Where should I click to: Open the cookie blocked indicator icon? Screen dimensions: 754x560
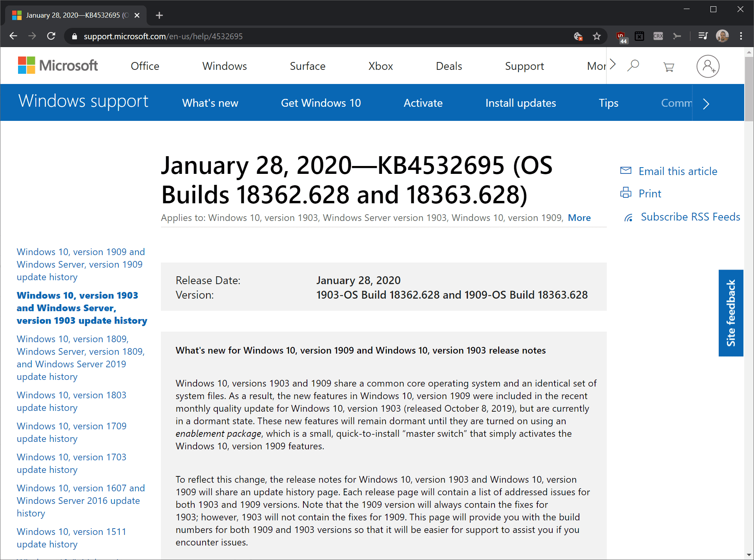[578, 36]
